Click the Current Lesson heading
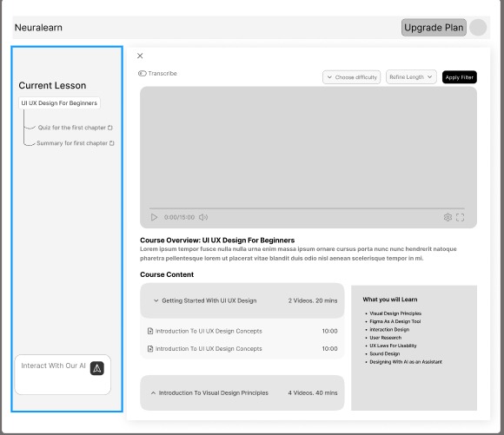 pyautogui.click(x=52, y=85)
